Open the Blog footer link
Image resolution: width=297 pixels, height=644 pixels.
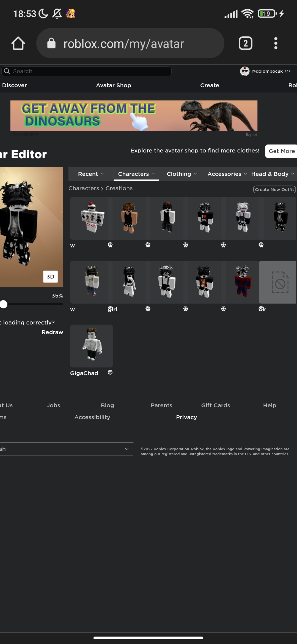click(x=107, y=405)
